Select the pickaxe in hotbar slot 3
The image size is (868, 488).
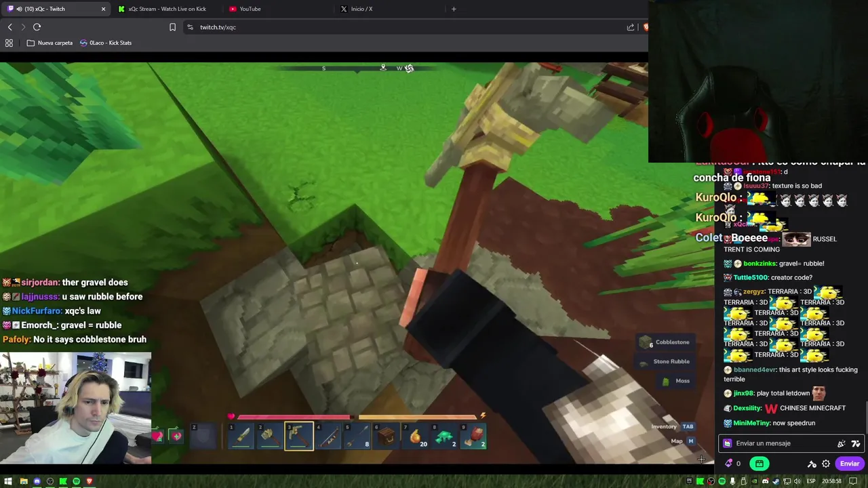coord(299,436)
